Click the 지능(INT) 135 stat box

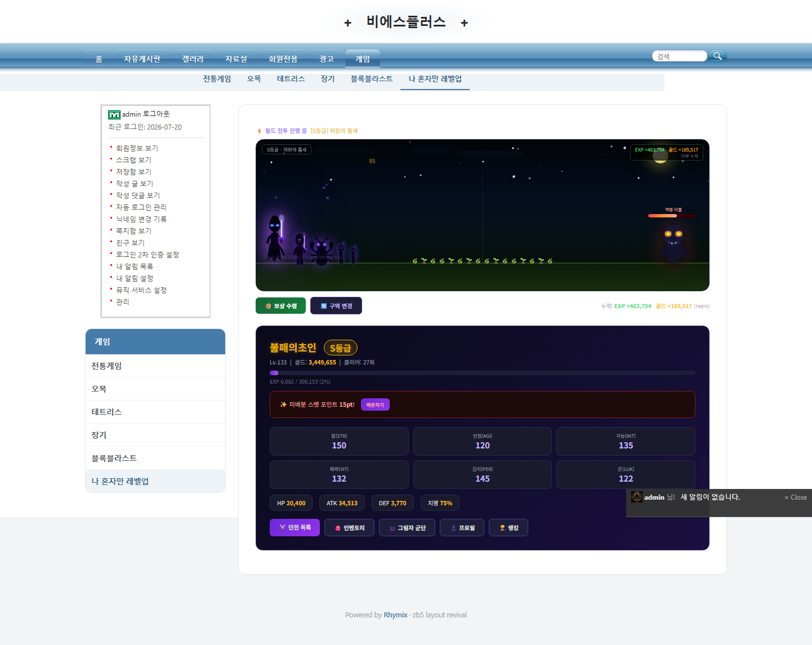coord(626,441)
